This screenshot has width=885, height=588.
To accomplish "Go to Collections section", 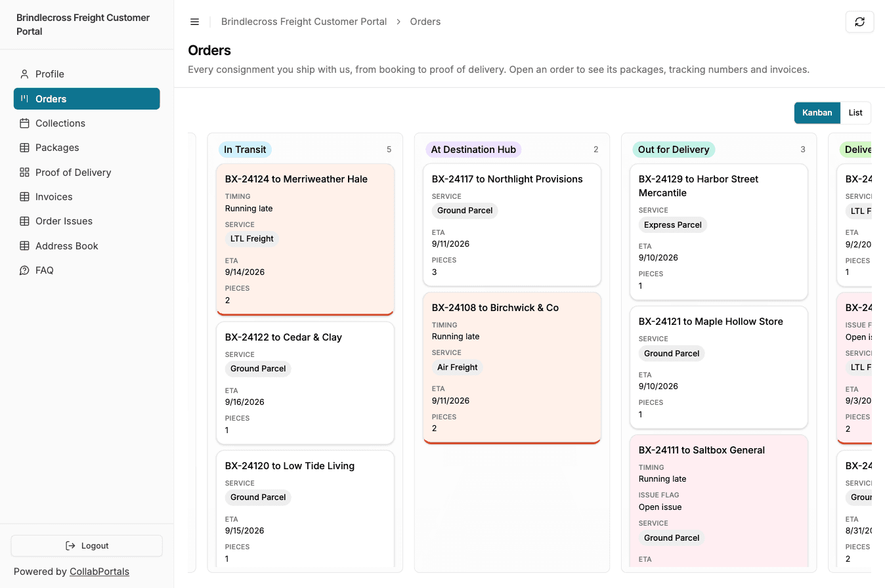I will [x=87, y=123].
